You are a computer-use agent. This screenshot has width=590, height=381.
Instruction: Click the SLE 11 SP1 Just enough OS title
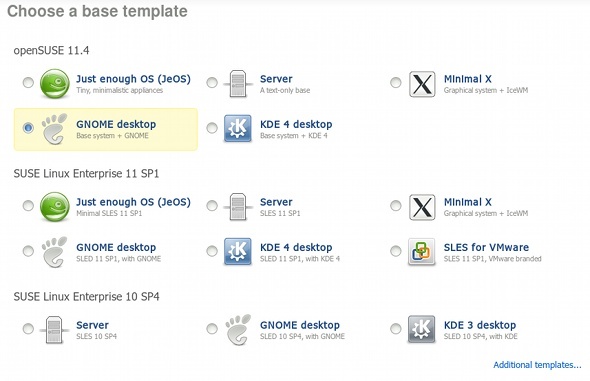point(133,202)
